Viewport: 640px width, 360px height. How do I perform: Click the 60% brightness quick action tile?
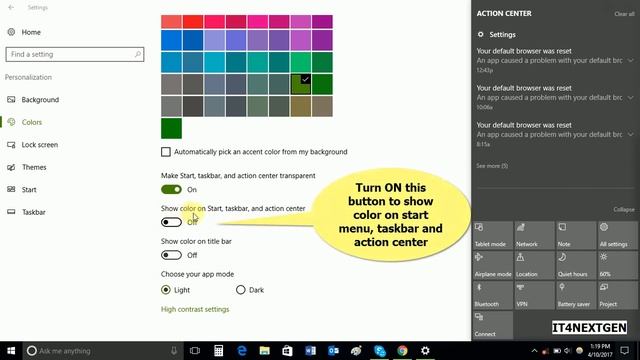[x=618, y=265]
